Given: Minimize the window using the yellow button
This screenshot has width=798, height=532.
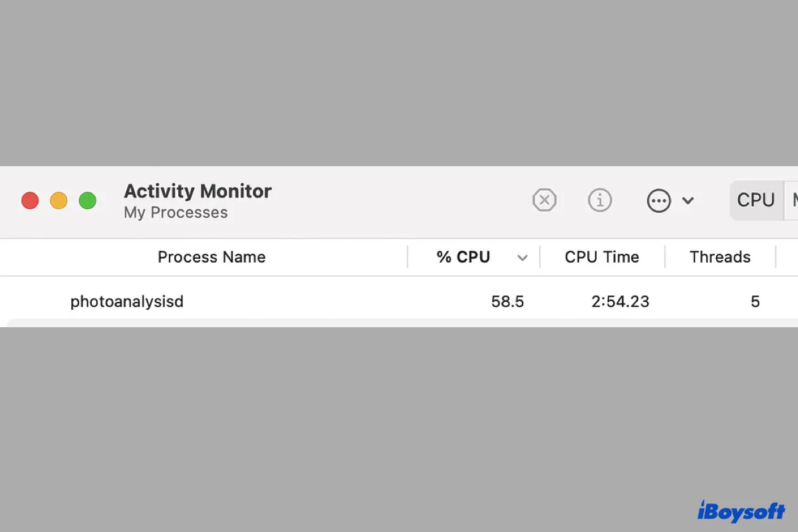Looking at the screenshot, I should pyautogui.click(x=59, y=200).
